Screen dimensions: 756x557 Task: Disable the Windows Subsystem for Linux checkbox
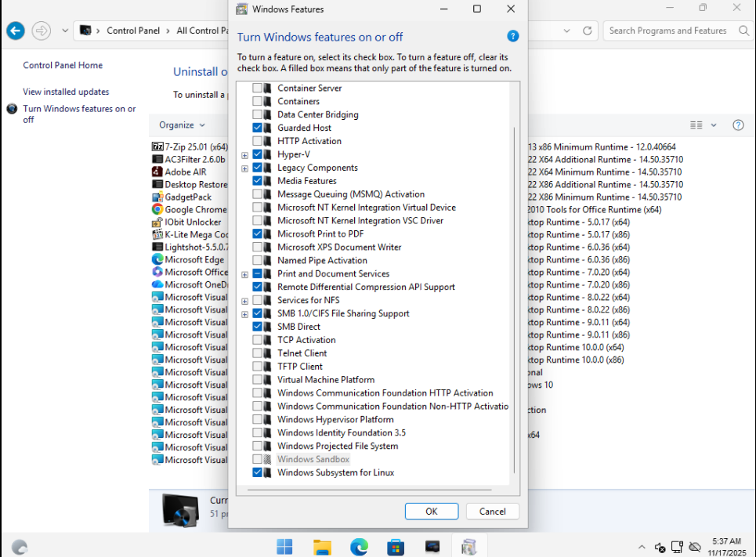(257, 473)
